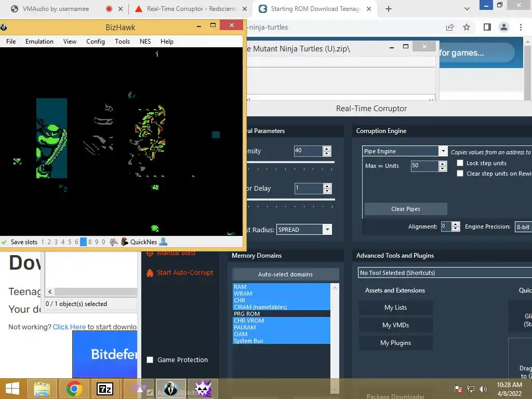Enable Game Protection checkbox

(150, 360)
